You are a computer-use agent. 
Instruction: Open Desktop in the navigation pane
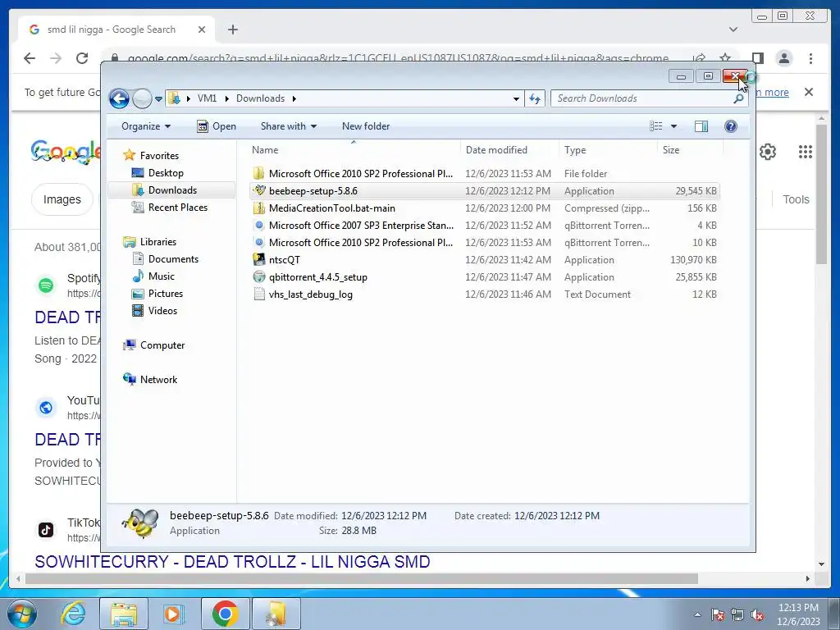pyautogui.click(x=166, y=173)
